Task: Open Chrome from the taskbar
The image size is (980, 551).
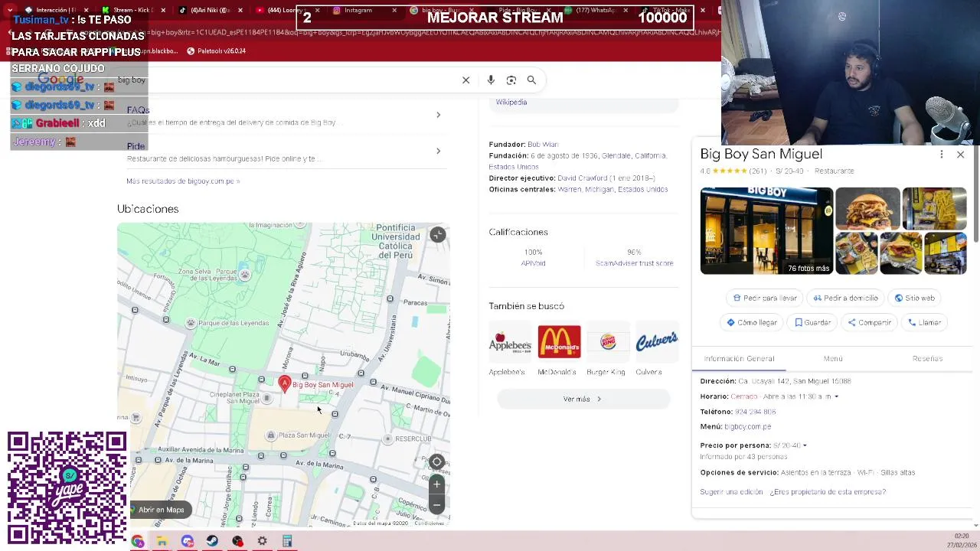Action: click(x=138, y=541)
